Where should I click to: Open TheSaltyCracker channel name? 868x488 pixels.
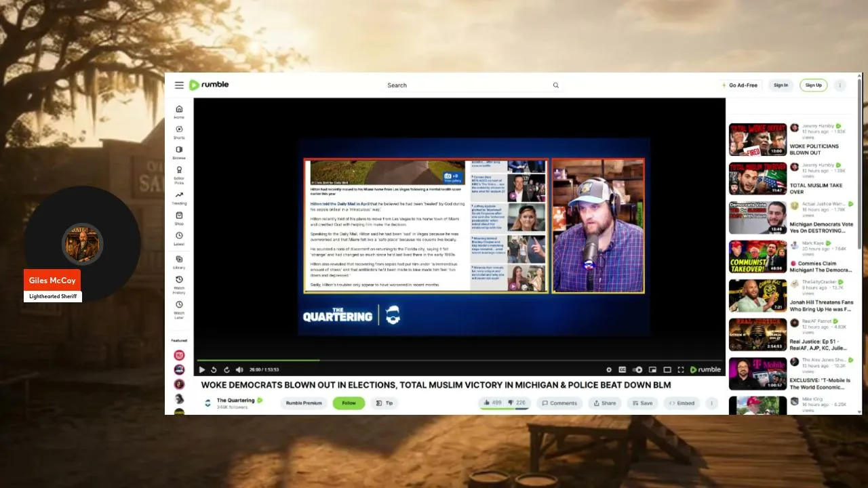click(x=818, y=281)
